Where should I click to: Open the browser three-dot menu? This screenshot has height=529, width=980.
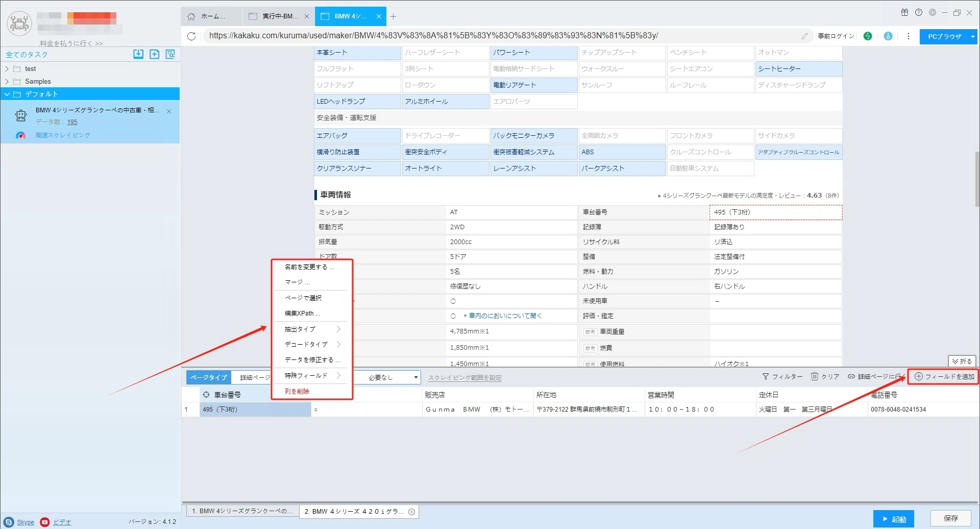pos(908,36)
